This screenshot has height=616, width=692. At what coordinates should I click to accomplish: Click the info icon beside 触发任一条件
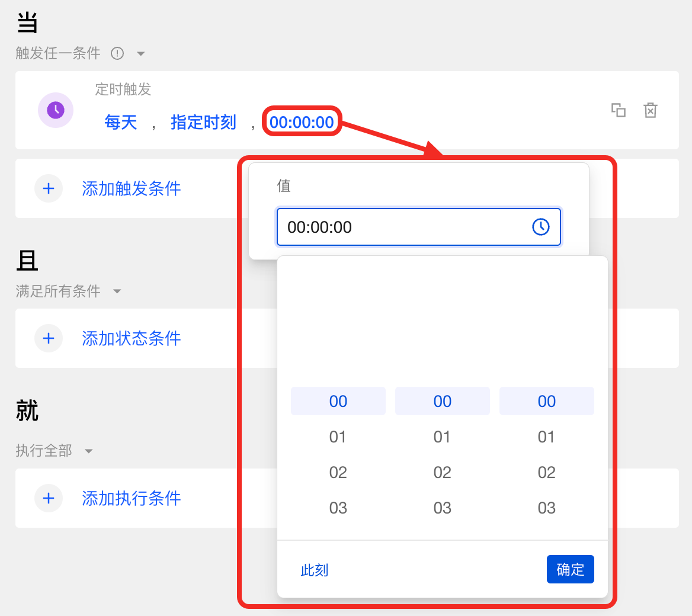117,54
